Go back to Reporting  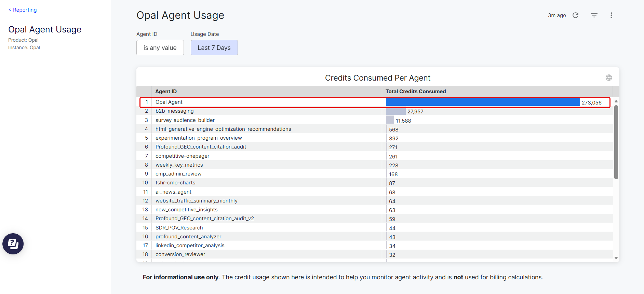23,10
